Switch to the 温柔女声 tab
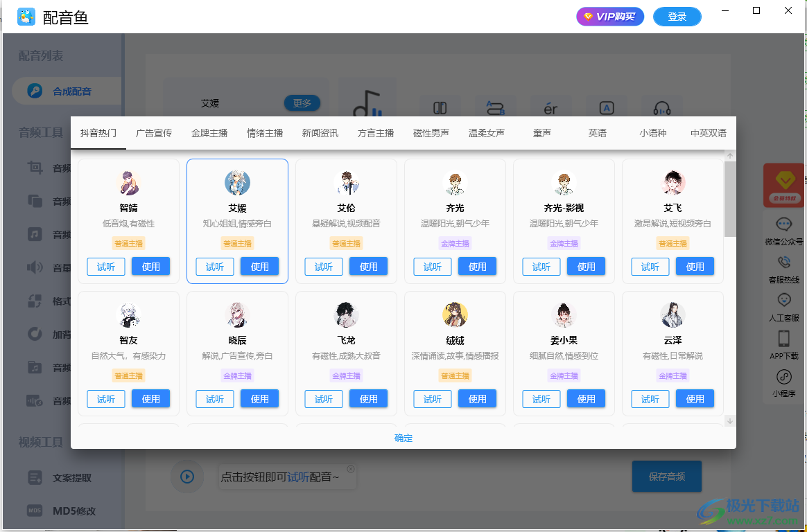Viewport: 807px width, 532px height. [x=487, y=132]
